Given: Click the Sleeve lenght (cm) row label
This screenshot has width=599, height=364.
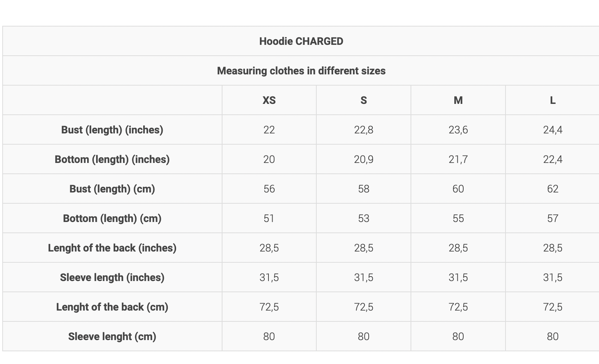Looking at the screenshot, I should (x=112, y=336).
